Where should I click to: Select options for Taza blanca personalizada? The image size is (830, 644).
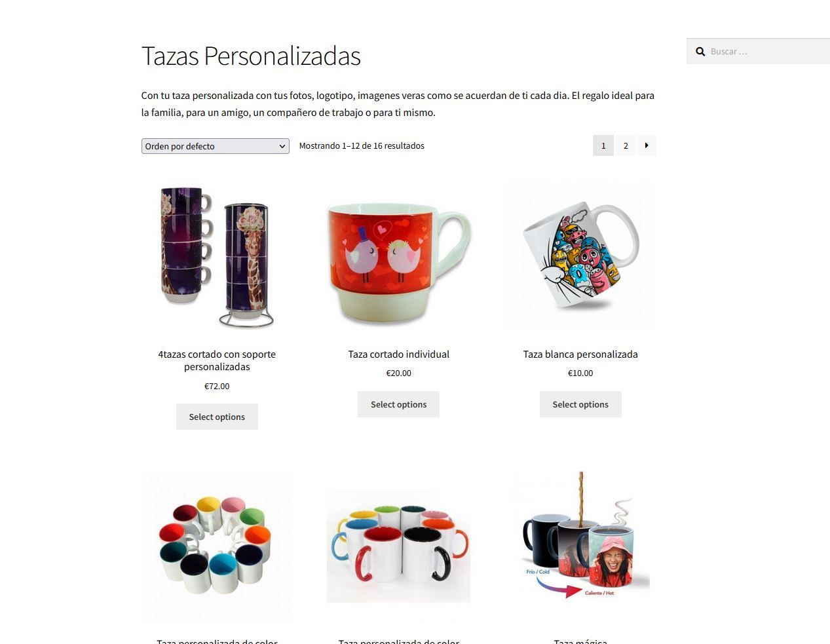click(580, 404)
